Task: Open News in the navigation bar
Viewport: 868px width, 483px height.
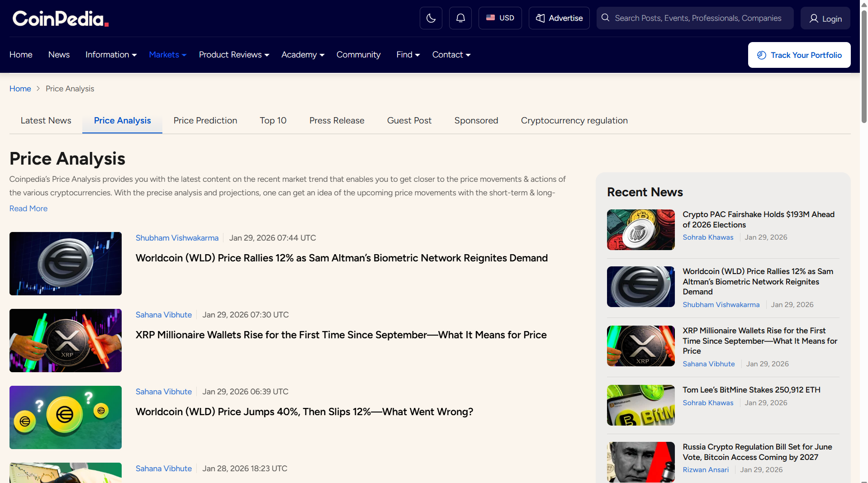Action: (59, 55)
